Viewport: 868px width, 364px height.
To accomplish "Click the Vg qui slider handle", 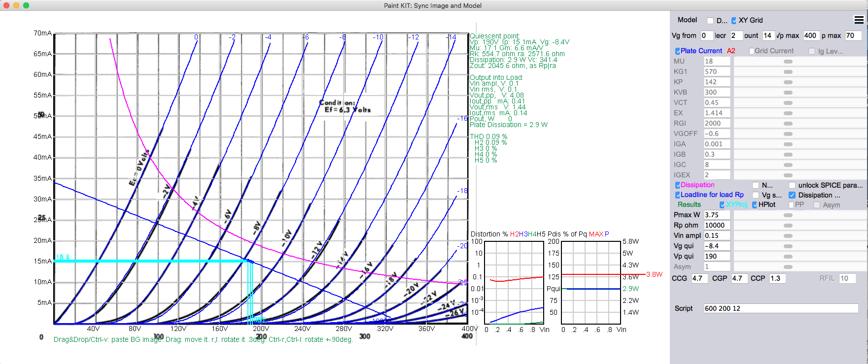I will coord(788,246).
